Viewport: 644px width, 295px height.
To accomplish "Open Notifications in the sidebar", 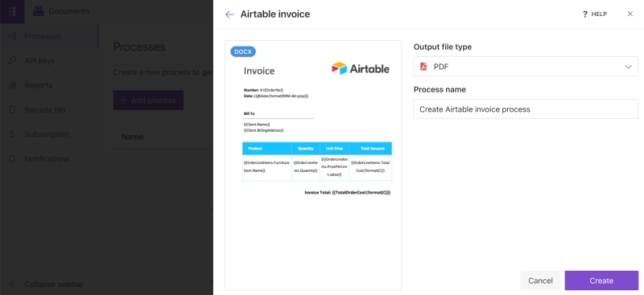I will [x=47, y=159].
